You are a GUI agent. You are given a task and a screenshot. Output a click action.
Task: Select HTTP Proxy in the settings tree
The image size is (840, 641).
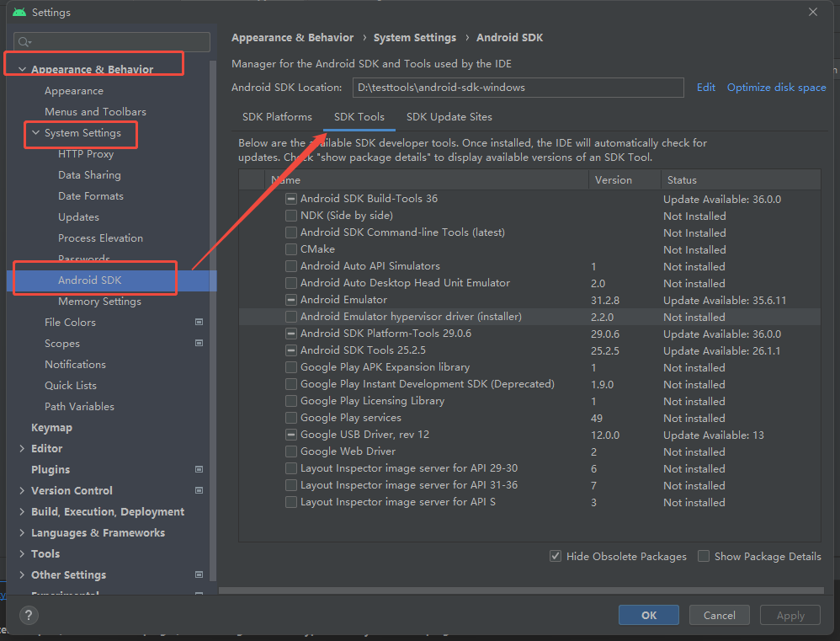point(86,154)
